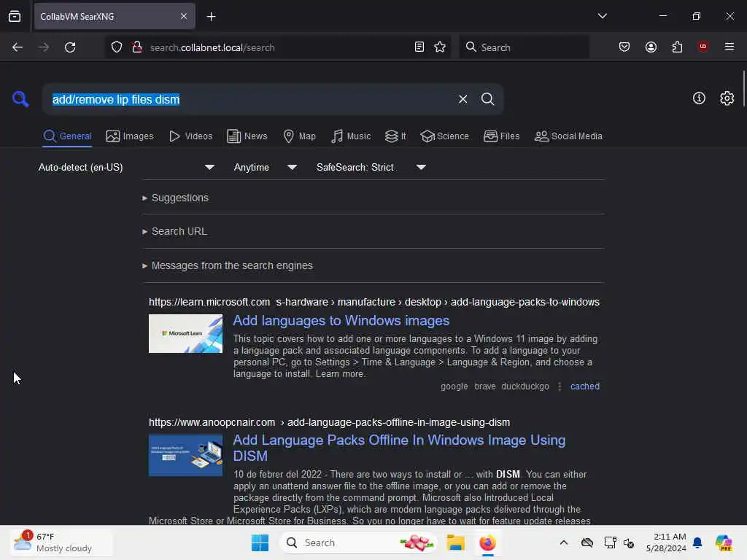Open the Auto-detect (en-US) language dropdown

pos(127,167)
